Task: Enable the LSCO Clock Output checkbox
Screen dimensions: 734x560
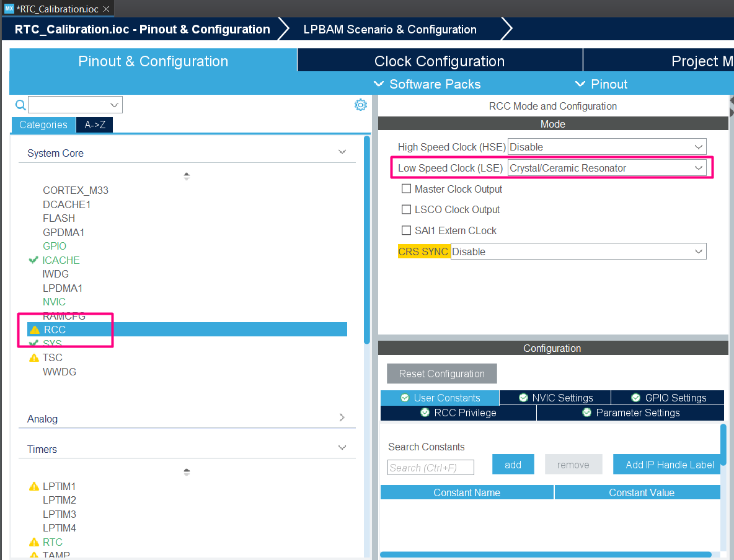Action: (x=406, y=209)
